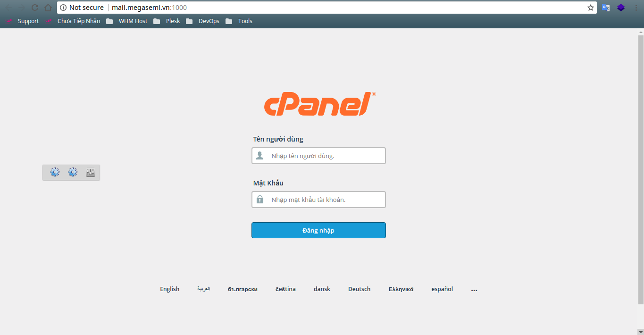Expand the DevOps bookmark folder
Viewport: 644px width, 335px height.
click(202, 21)
